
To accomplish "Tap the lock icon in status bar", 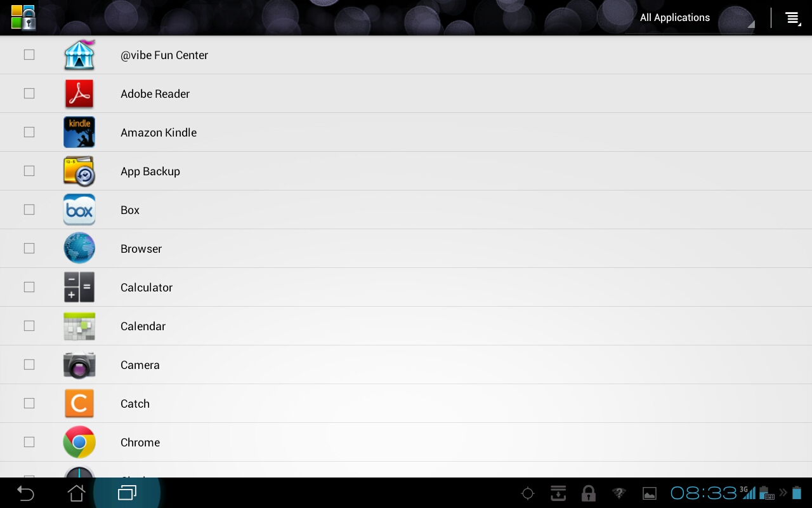I will tap(589, 493).
